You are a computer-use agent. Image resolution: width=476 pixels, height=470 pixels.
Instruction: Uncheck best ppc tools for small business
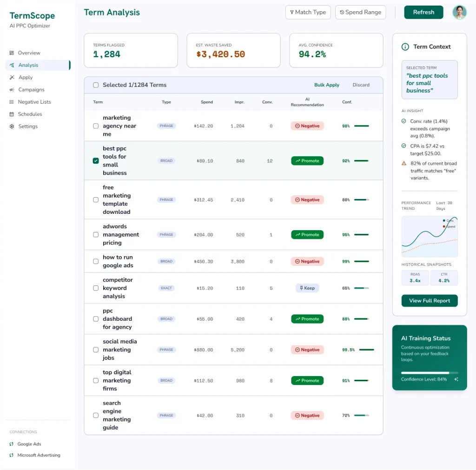(x=96, y=160)
